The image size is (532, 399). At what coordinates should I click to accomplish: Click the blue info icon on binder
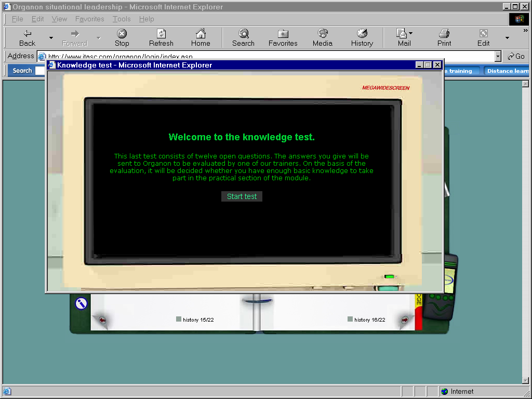click(81, 303)
